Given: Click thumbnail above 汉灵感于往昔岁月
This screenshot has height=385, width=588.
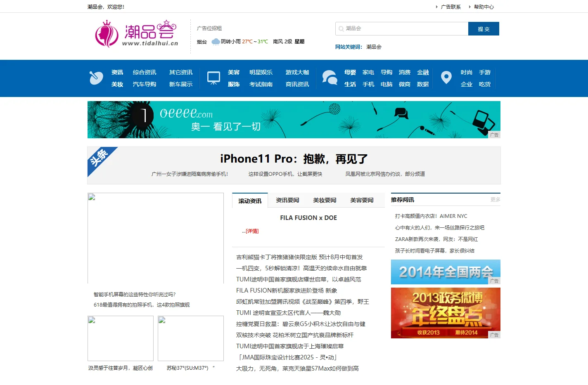Looking at the screenshot, I should 121,338.
